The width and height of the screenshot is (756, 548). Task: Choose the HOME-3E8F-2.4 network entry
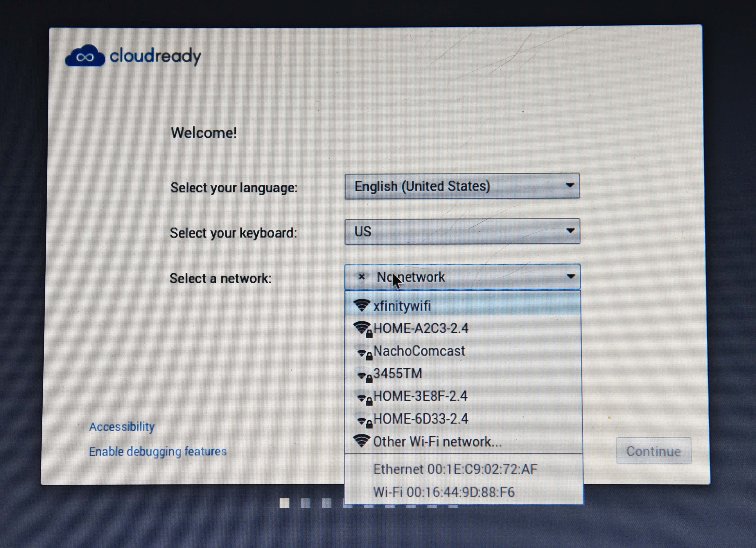pos(463,396)
